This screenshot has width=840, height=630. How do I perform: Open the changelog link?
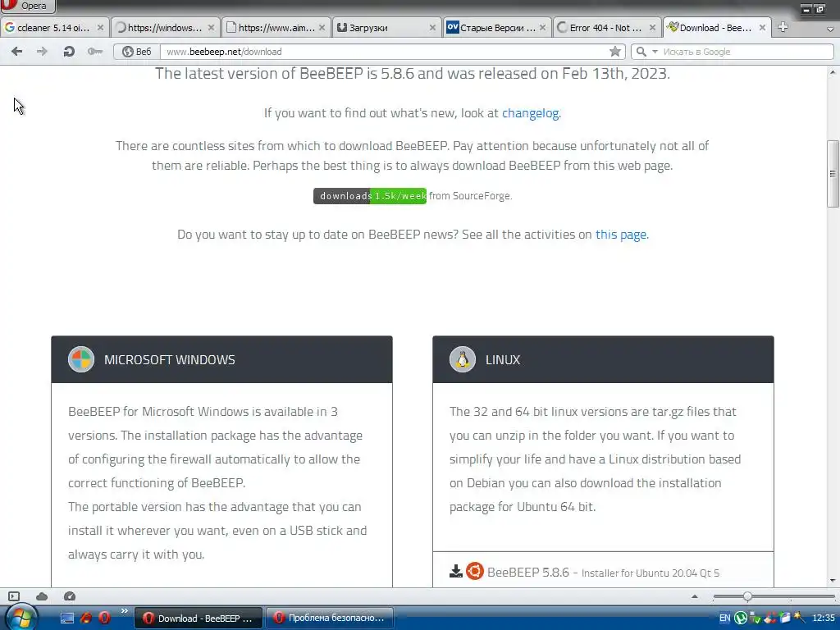[531, 113]
